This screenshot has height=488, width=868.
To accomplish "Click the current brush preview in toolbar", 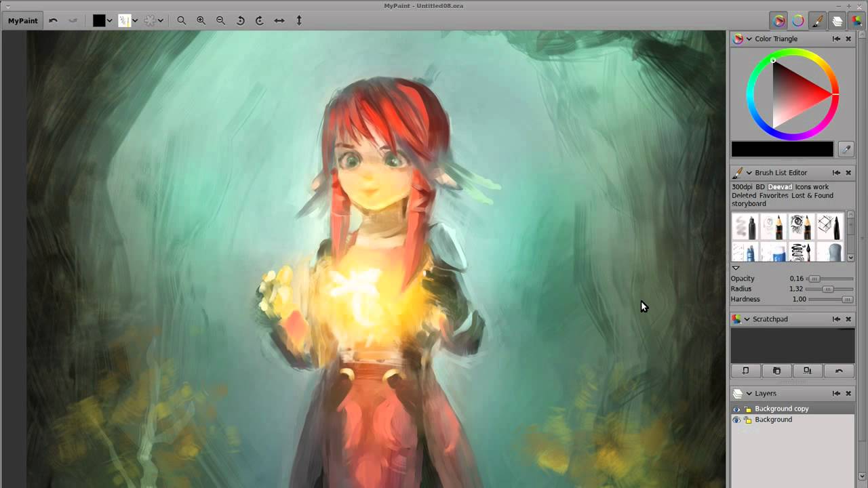I will (x=124, y=20).
